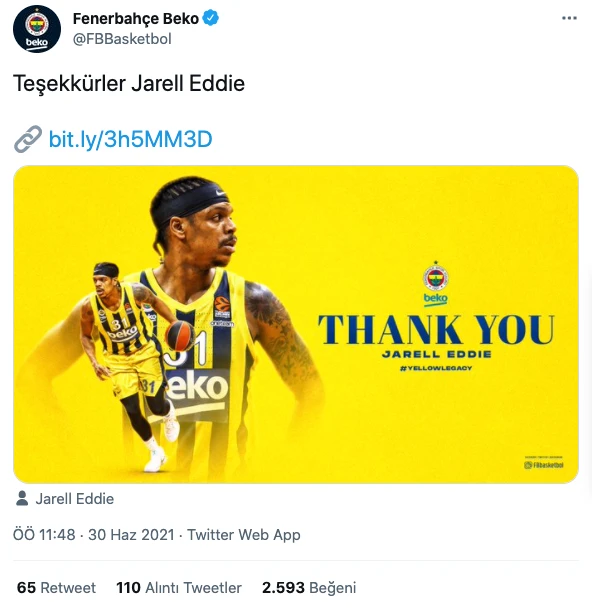Click the Fenerbahçe Beko logo in the image
Image resolution: width=592 pixels, height=611 pixels.
[436, 283]
